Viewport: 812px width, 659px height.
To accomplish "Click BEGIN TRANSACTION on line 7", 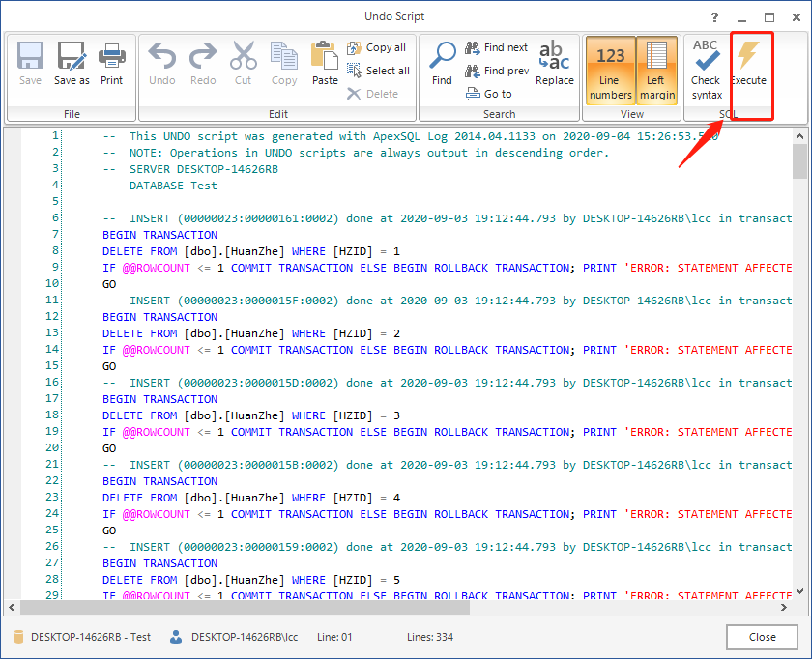I will coord(160,235).
